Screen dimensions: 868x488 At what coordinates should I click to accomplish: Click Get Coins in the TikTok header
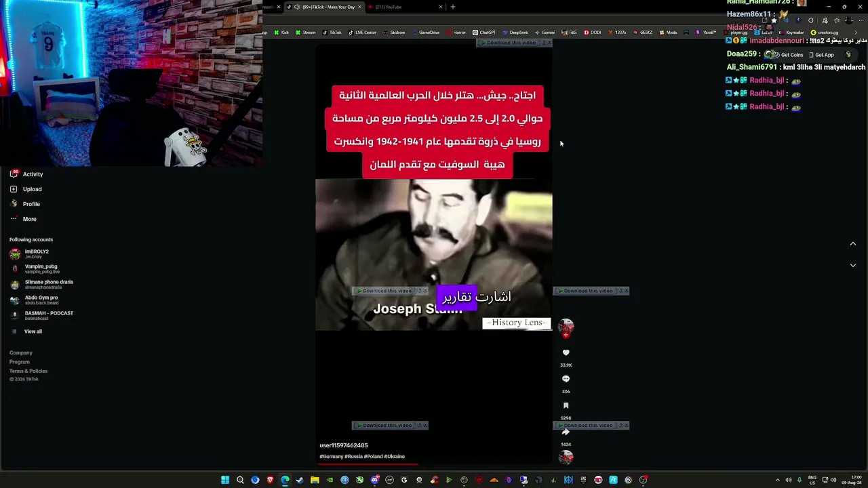pyautogui.click(x=787, y=55)
